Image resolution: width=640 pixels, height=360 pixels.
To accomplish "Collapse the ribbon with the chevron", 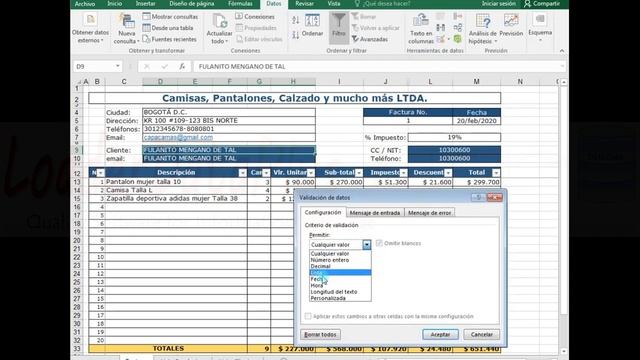I will 562,51.
